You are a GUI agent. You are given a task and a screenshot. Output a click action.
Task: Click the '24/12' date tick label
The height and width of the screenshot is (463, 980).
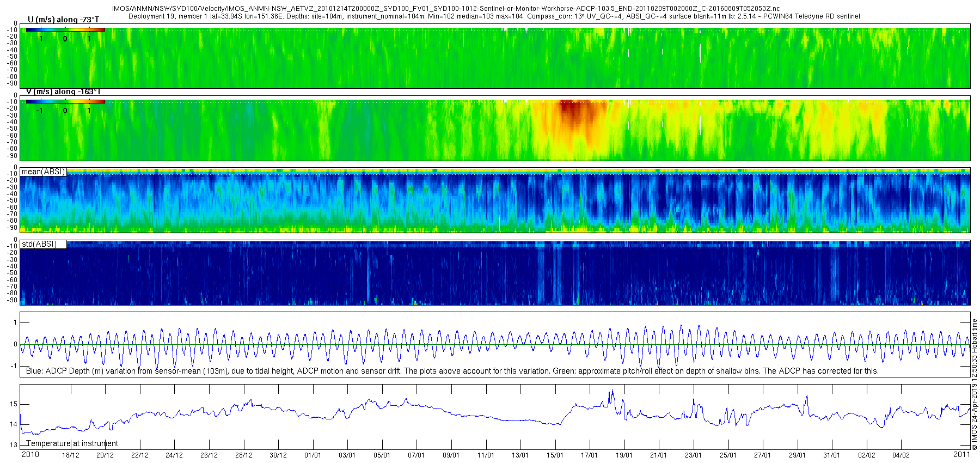point(174,455)
